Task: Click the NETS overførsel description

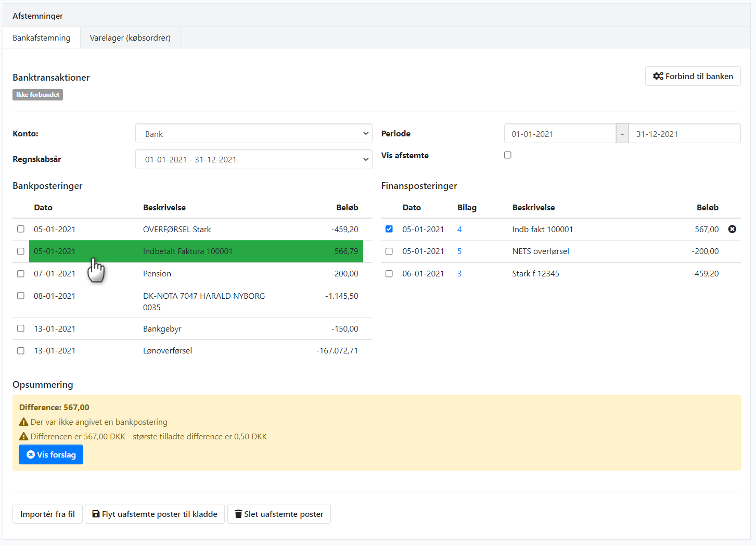Action: pyautogui.click(x=541, y=251)
